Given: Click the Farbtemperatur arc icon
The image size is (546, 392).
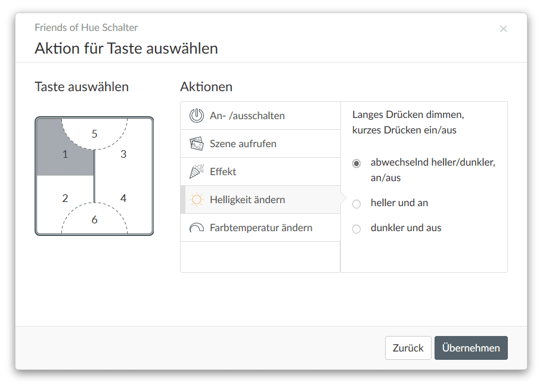Looking at the screenshot, I should point(197,228).
